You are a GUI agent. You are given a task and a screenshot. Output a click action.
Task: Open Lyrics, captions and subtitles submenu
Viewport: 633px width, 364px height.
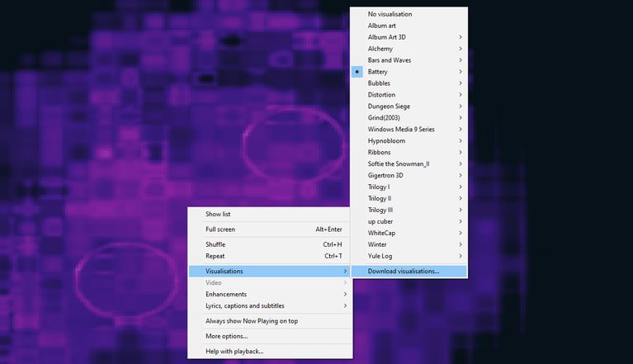click(x=243, y=305)
